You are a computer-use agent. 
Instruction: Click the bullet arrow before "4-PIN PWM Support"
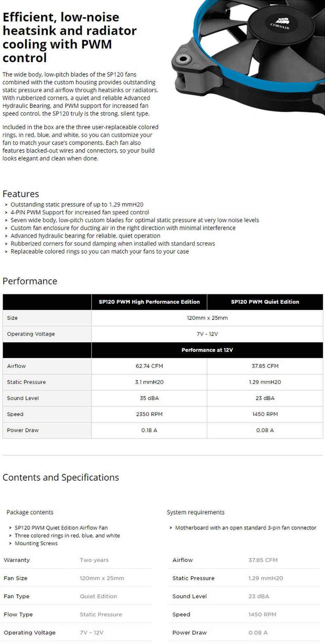coord(6,212)
